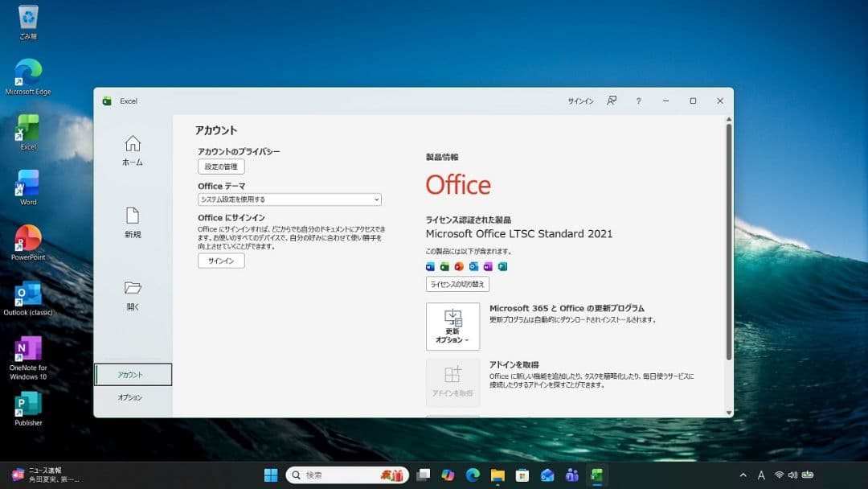Image resolution: width=868 pixels, height=489 pixels.
Task: Select the Excel product icon under 製品情報
Action: (x=444, y=266)
